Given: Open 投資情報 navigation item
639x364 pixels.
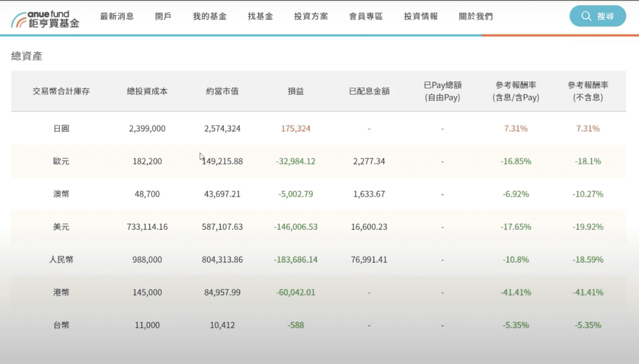Looking at the screenshot, I should [421, 16].
